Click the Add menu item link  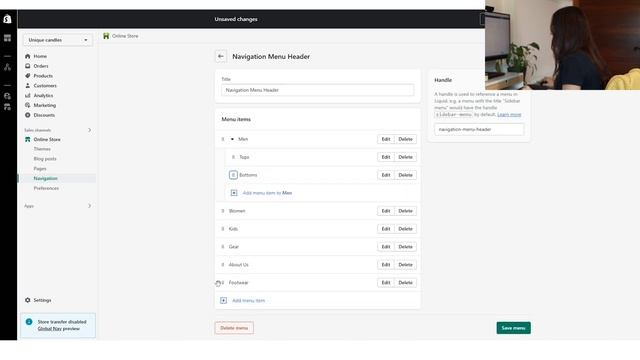pyautogui.click(x=249, y=300)
